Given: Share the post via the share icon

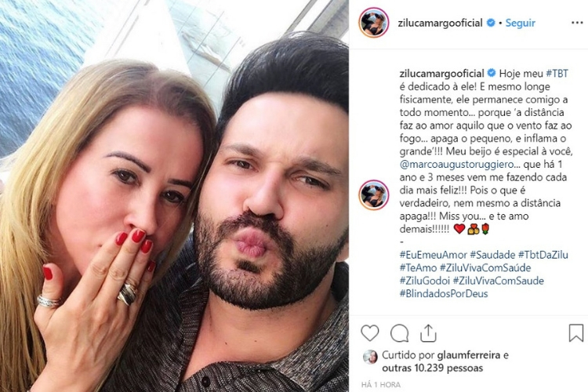Looking at the screenshot, I should click(x=428, y=332).
